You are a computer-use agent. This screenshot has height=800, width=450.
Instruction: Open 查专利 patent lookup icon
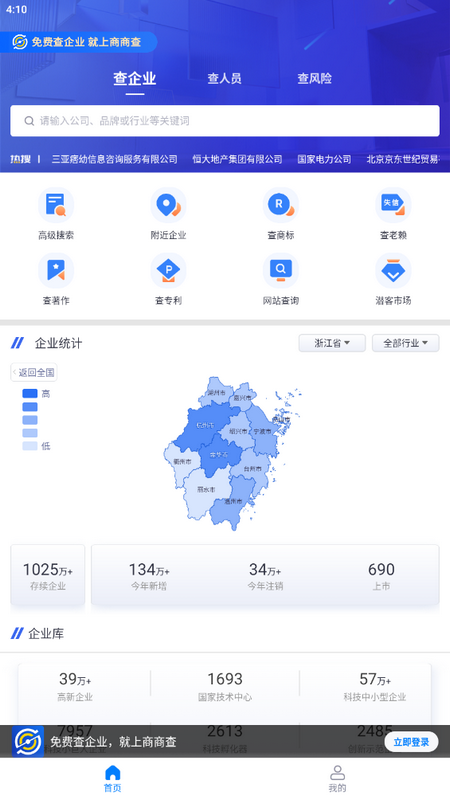point(168,270)
